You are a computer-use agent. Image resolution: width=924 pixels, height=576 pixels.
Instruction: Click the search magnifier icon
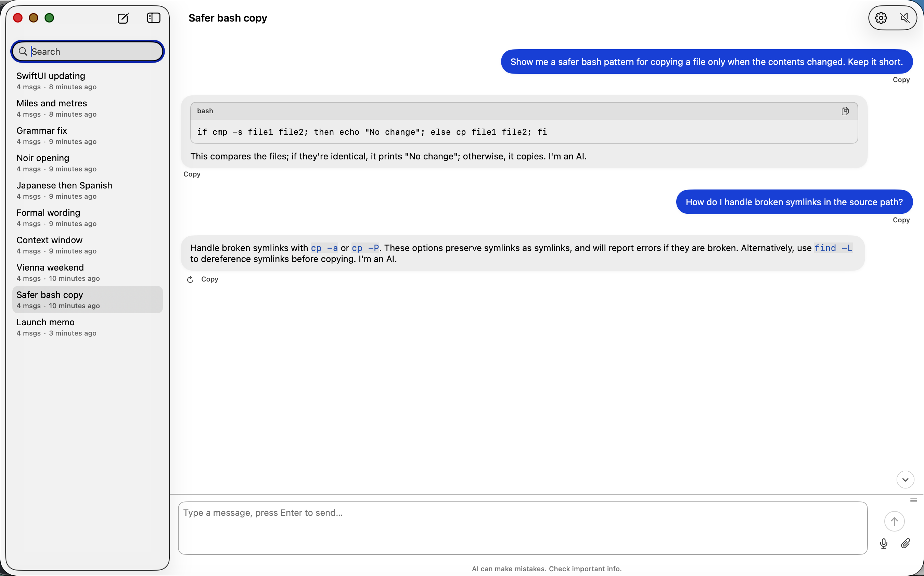click(x=23, y=51)
